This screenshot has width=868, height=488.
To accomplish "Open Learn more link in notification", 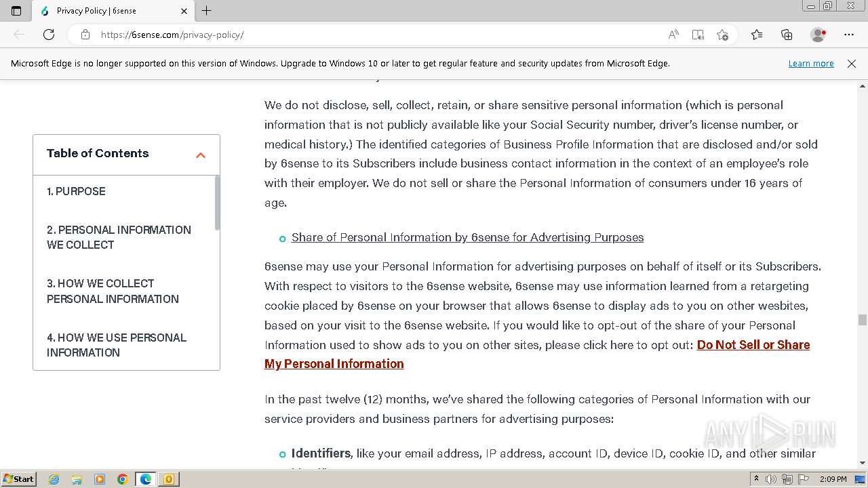I will point(811,63).
